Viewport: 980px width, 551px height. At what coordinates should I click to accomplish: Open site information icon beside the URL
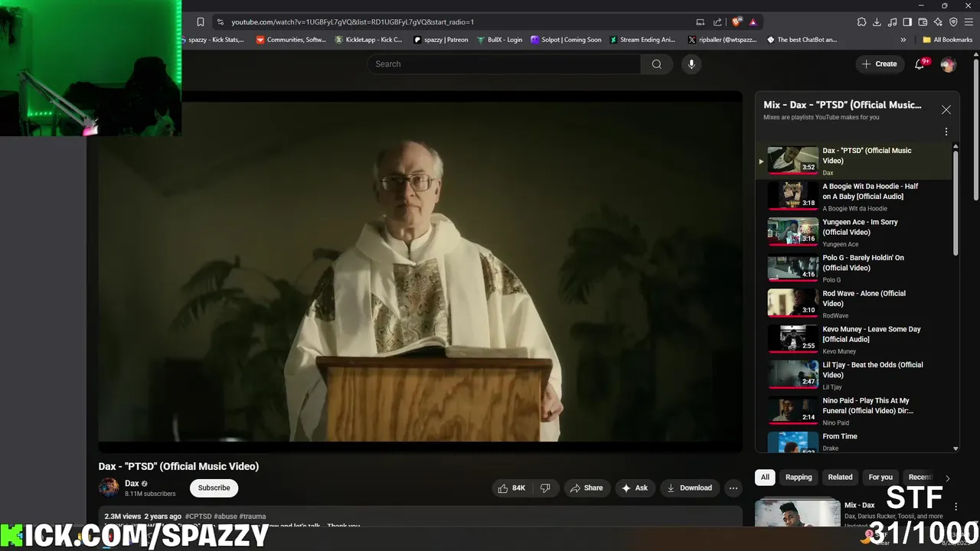pos(220,22)
